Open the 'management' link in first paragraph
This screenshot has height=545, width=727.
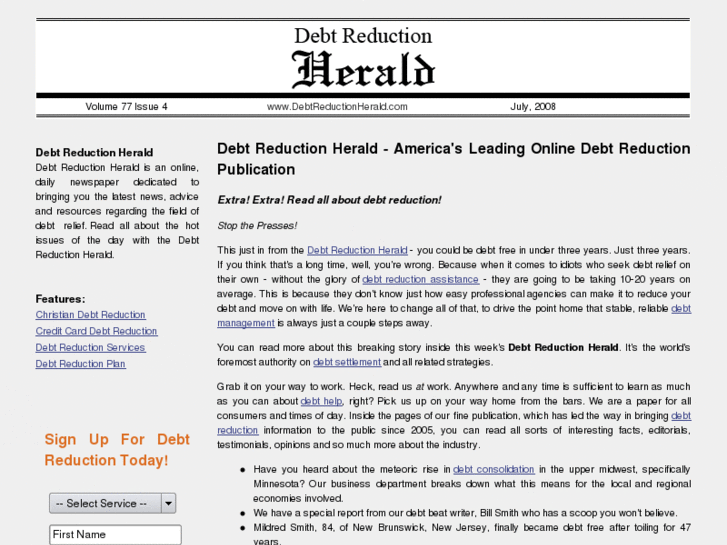[246, 323]
